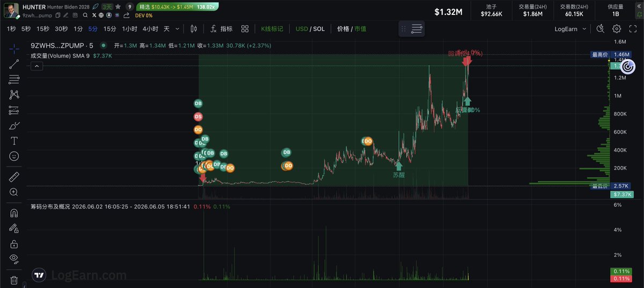Select the XABCD pattern tool
Image resolution: width=644 pixels, height=288 pixels.
(x=14, y=95)
